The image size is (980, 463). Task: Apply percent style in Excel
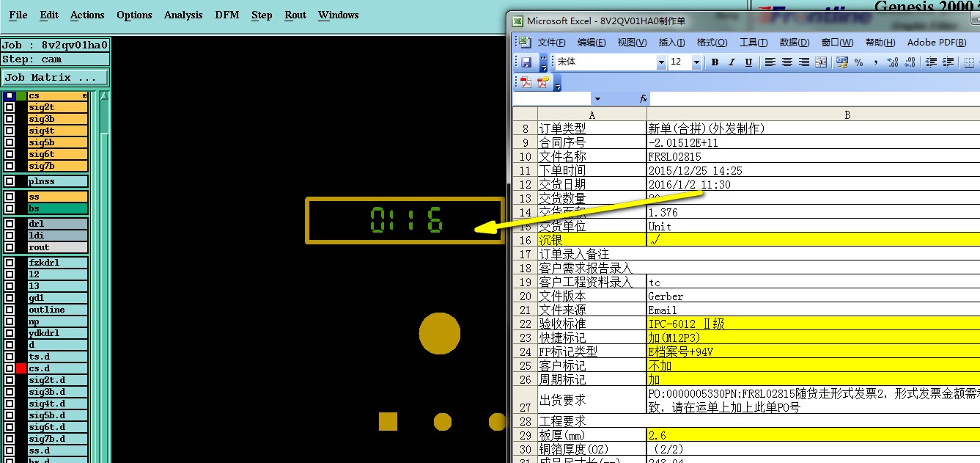(858, 62)
